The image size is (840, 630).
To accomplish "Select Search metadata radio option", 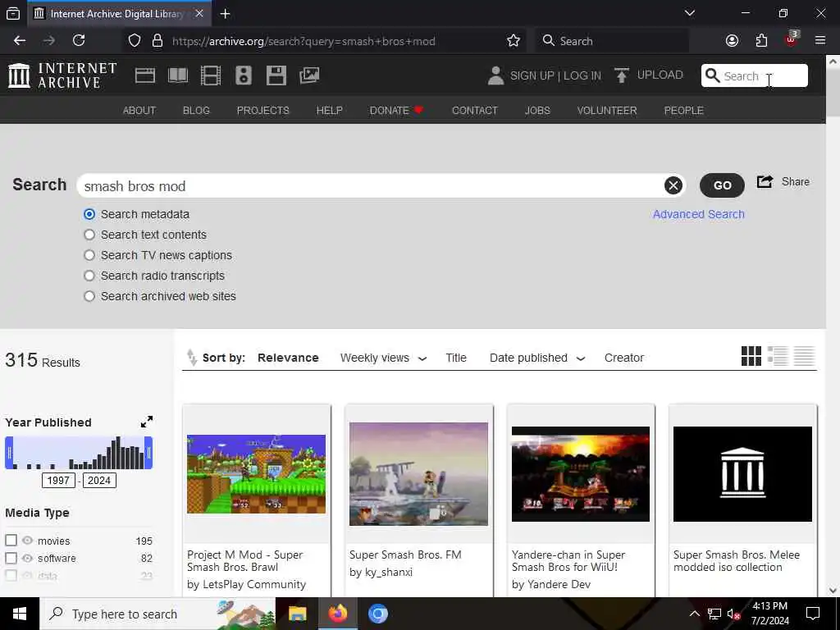I will 89,214.
